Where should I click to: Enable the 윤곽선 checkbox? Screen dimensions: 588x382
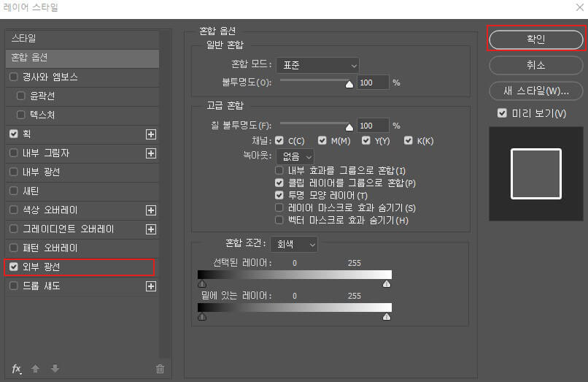pyautogui.click(x=21, y=96)
